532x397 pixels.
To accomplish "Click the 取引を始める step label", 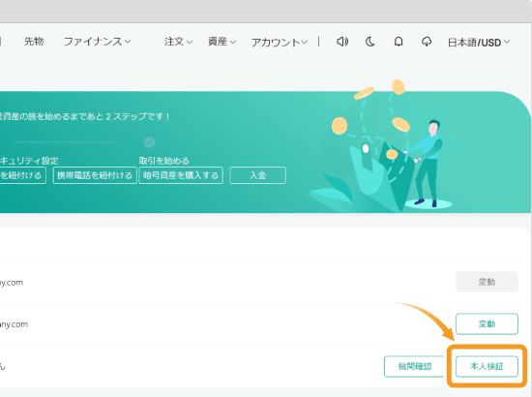I will 163,161.
